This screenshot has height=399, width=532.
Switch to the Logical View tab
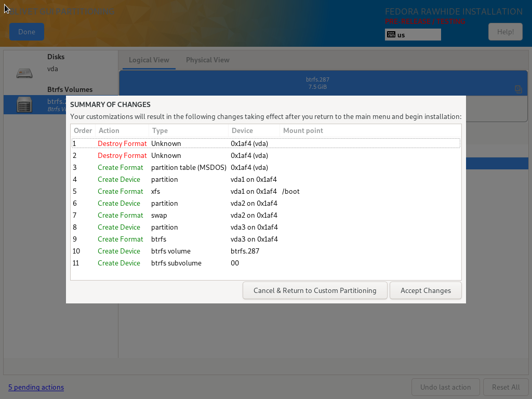[149, 60]
